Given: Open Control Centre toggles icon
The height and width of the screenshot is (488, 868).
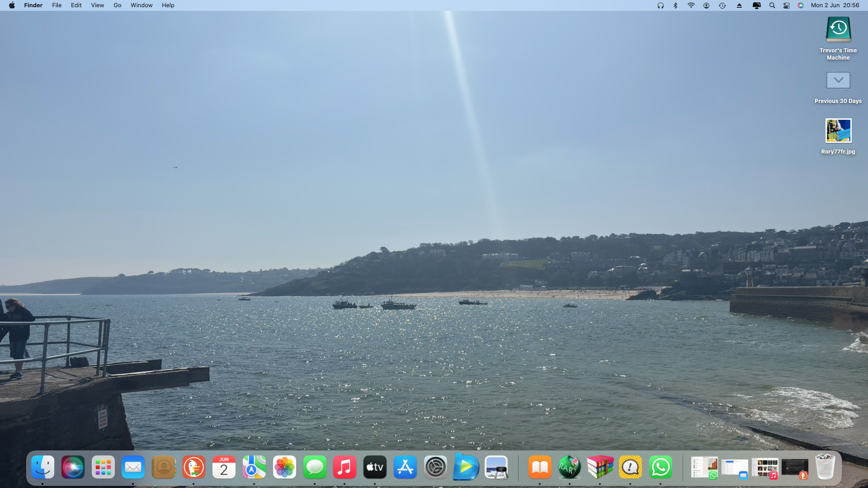Looking at the screenshot, I should (787, 5).
